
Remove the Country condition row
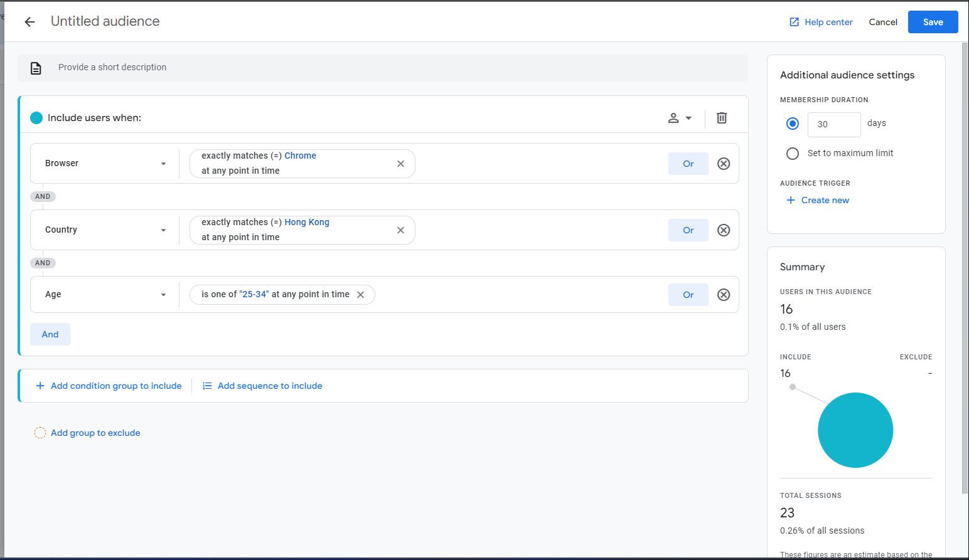coord(724,230)
